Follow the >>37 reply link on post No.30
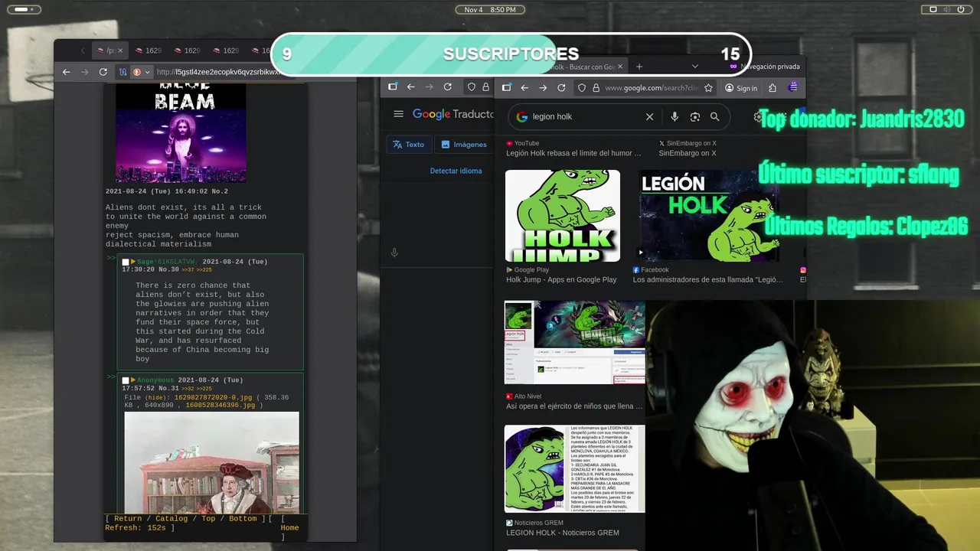The image size is (980, 551). [188, 270]
